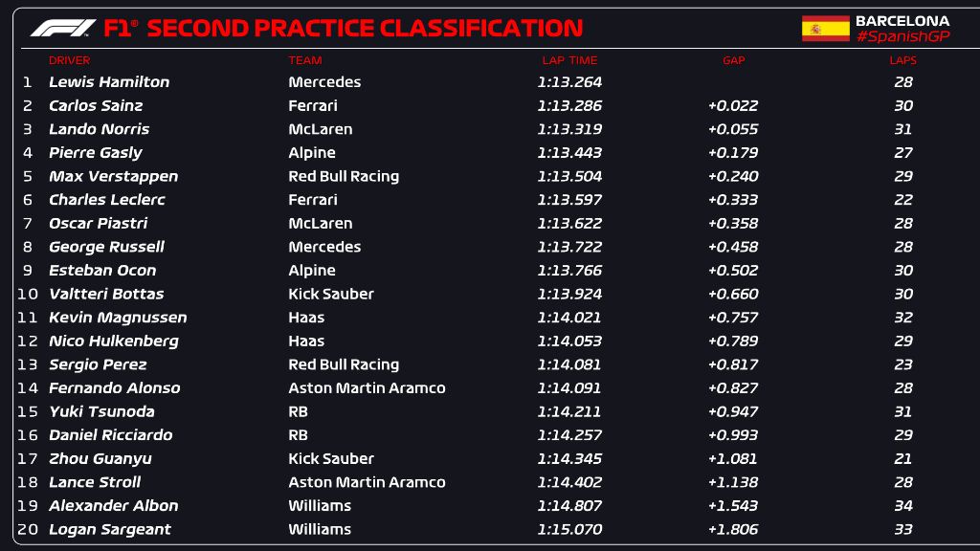
Task: Click the F1 logo icon
Action: (63, 28)
